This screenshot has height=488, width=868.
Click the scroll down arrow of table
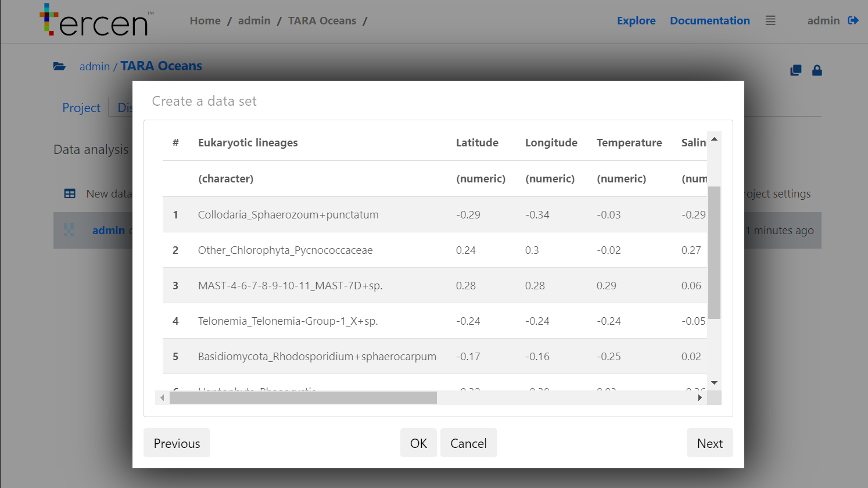click(714, 383)
